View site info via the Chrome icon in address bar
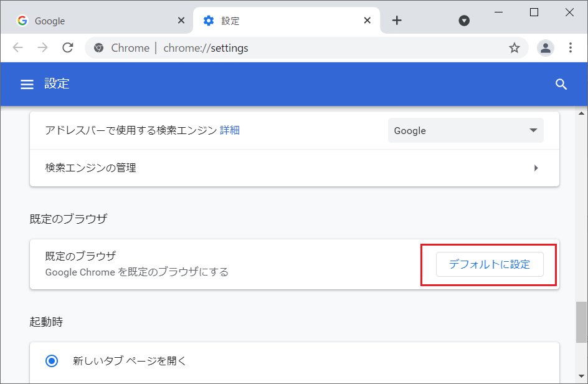 tap(98, 48)
